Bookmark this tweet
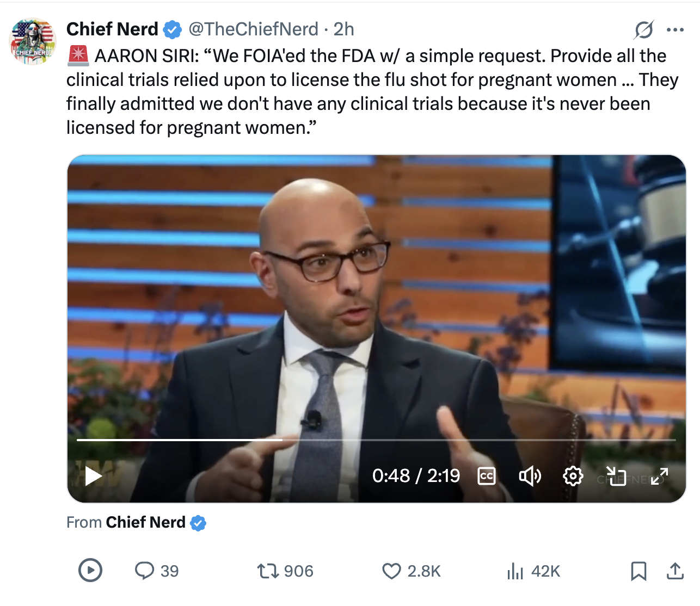Screen dimensions: 700x606 tap(638, 571)
